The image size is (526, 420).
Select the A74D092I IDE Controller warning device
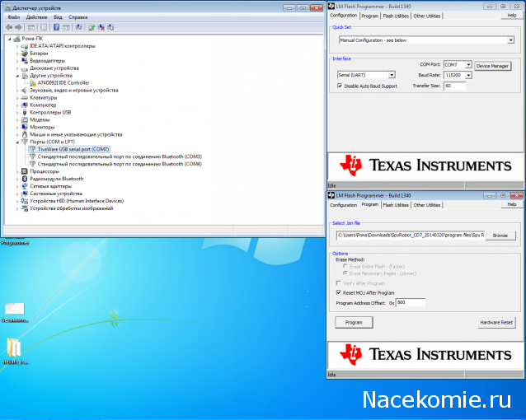(x=63, y=82)
